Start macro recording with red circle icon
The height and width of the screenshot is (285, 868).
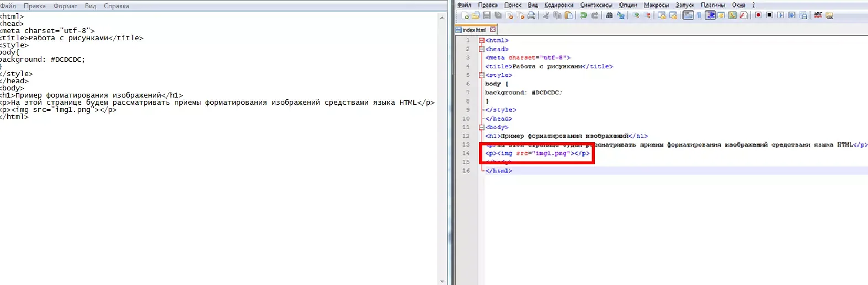tap(758, 15)
